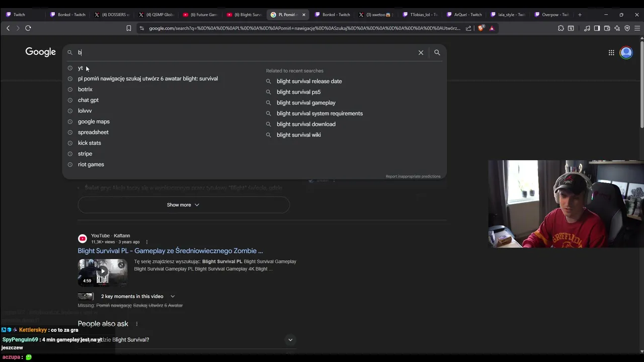Image resolution: width=644 pixels, height=362 pixels.
Task: Click the browser address bar URL
Action: pos(304,28)
